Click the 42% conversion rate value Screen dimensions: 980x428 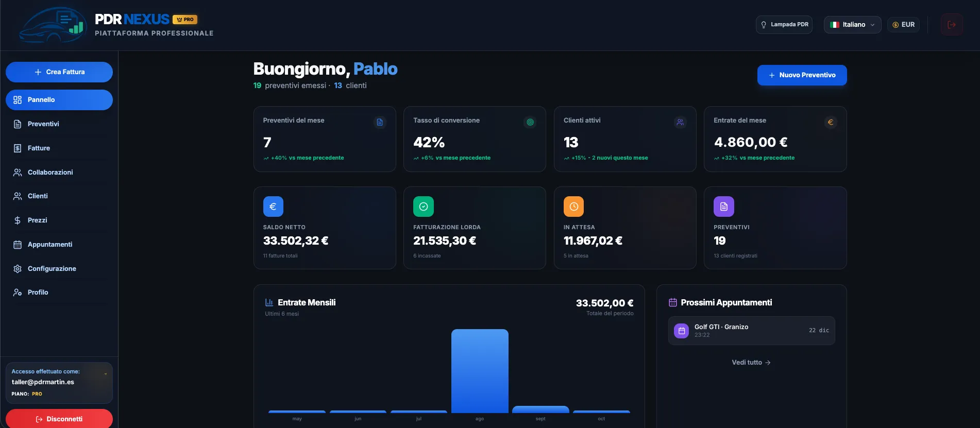(x=429, y=142)
